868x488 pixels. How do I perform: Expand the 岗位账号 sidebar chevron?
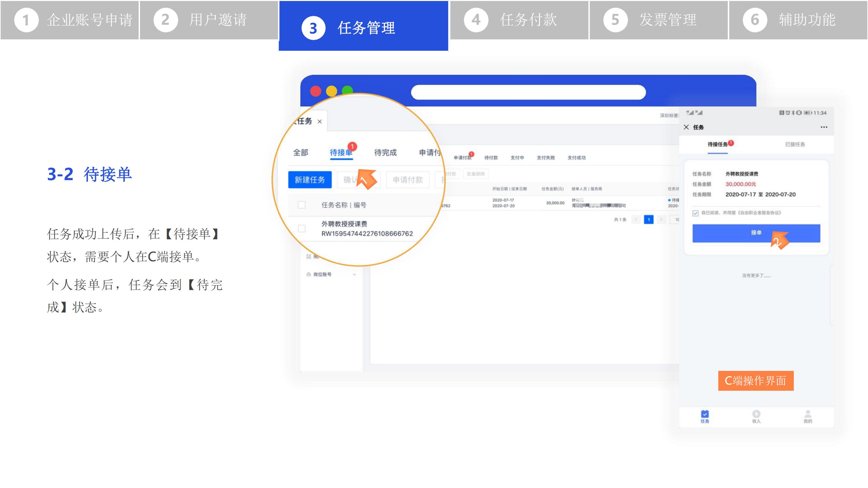pyautogui.click(x=354, y=275)
